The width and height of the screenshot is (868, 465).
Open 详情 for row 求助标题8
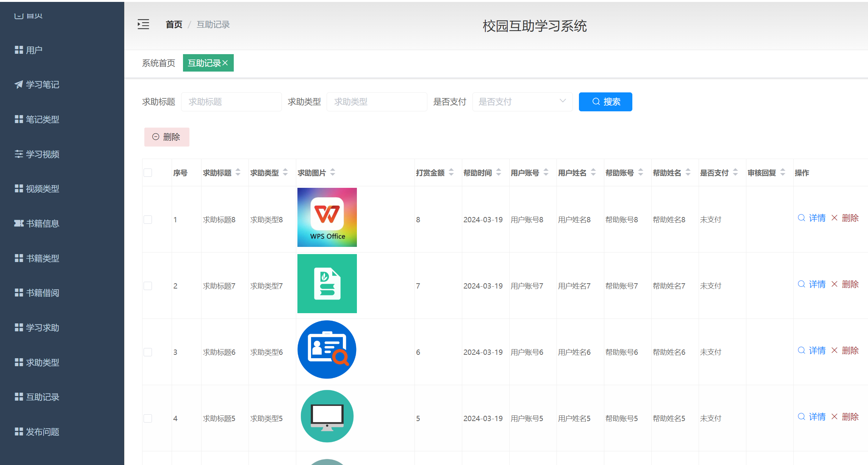point(812,218)
